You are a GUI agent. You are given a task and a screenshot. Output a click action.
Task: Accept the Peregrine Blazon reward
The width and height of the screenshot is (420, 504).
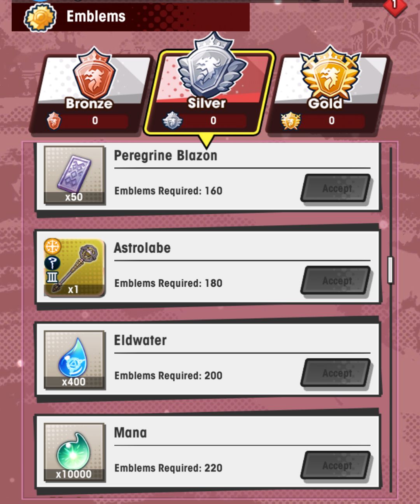[x=337, y=189]
